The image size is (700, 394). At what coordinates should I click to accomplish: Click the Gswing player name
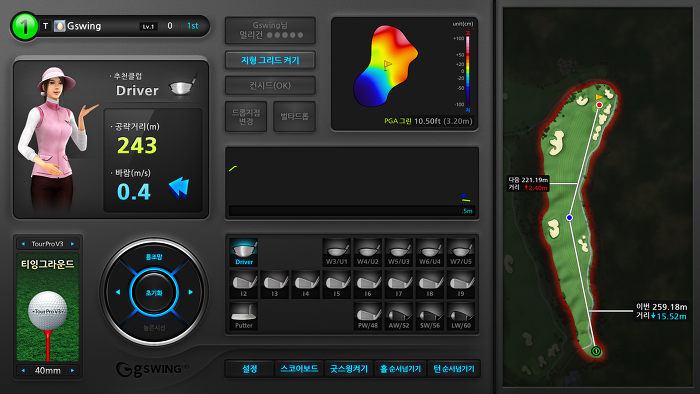[84, 26]
